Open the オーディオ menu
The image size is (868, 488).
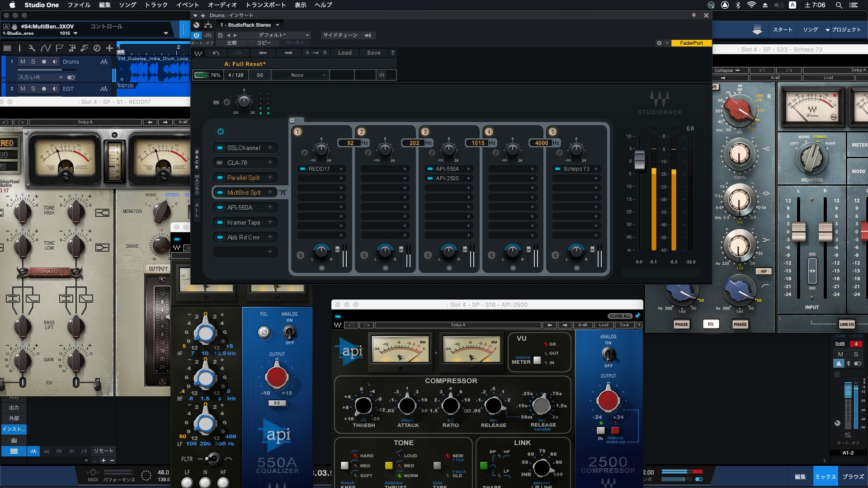click(222, 5)
